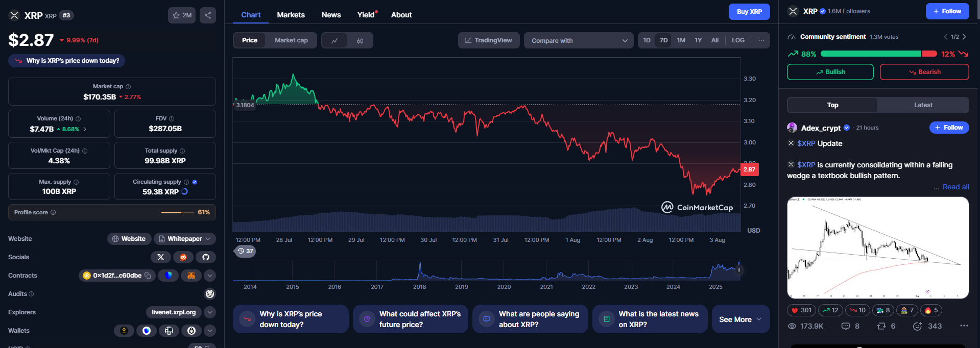Viewport: 980px width, 348px height.
Task: Add emoji reaction to post (343)
Action: (927, 326)
